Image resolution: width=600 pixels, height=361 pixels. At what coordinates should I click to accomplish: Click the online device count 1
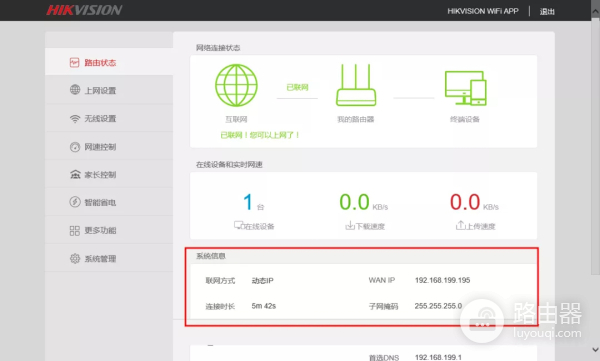pos(248,202)
